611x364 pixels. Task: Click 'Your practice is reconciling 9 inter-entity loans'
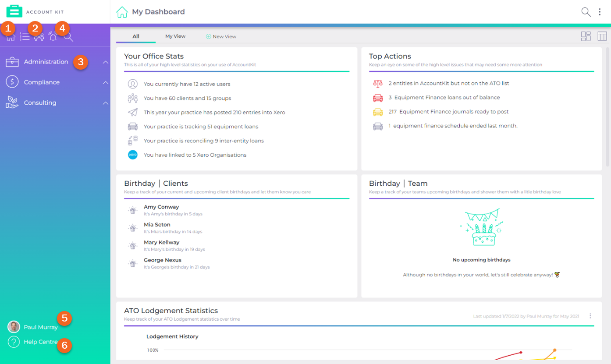point(204,141)
